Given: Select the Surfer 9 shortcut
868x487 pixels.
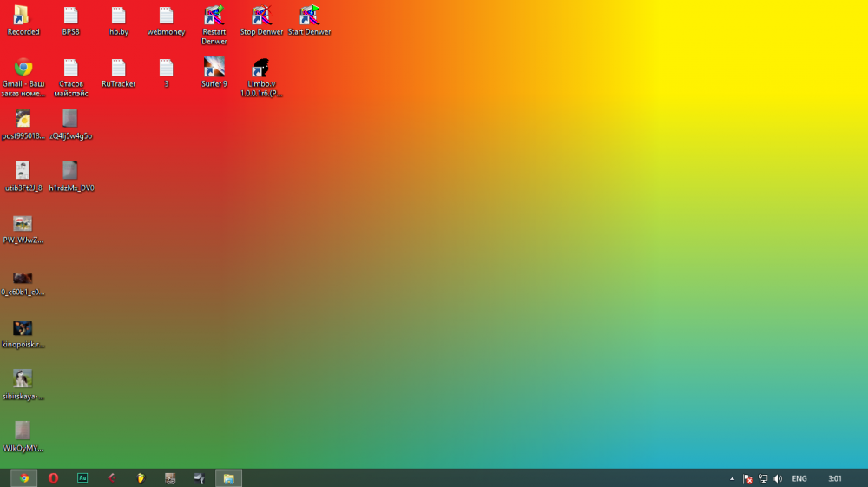Looking at the screenshot, I should click(214, 68).
